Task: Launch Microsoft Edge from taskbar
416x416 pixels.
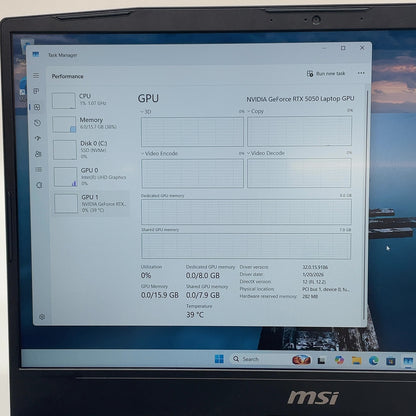Action: click(x=374, y=360)
